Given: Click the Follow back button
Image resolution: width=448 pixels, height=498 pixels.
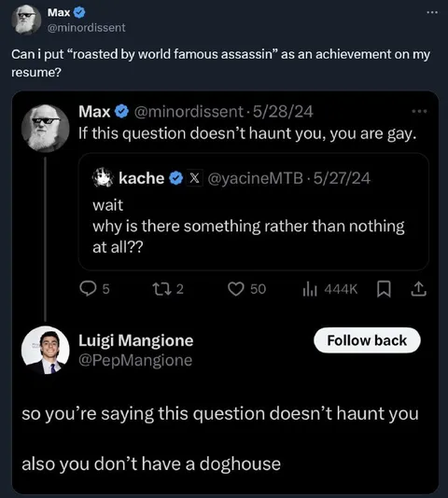Looking at the screenshot, I should click(367, 340).
